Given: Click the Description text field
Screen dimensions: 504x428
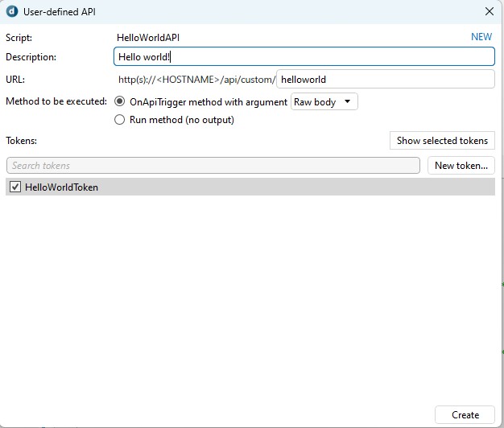Looking at the screenshot, I should point(304,57).
